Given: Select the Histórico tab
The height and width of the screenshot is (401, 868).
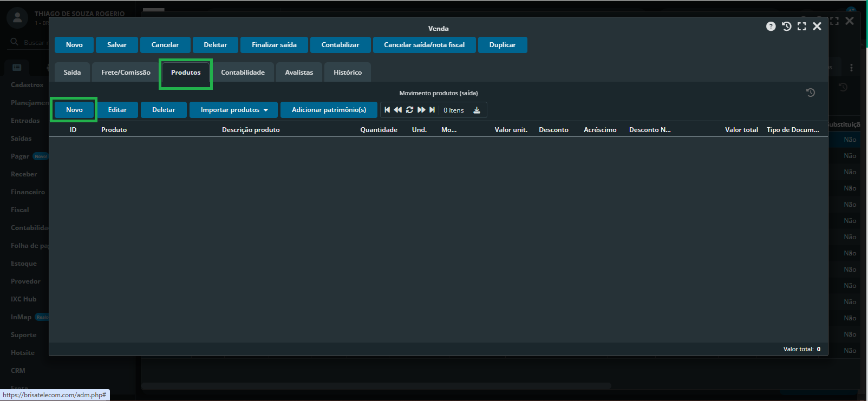Looking at the screenshot, I should [x=347, y=73].
